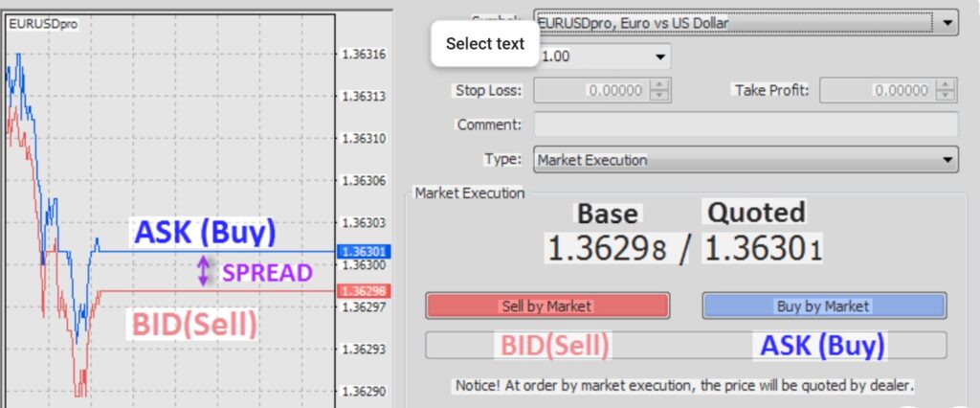Increase or decrease Stop Loss with the spinner
980x408 pixels.
click(x=659, y=90)
